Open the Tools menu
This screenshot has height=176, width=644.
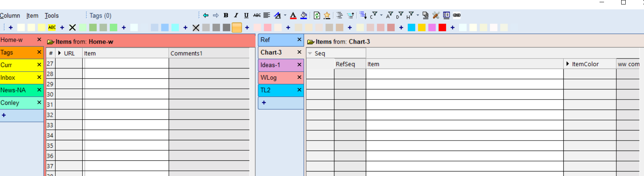[x=52, y=16]
